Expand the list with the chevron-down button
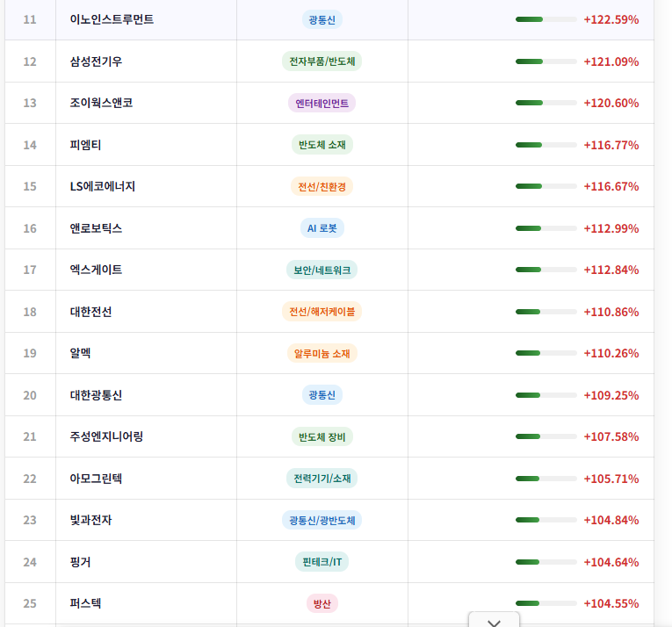This screenshot has width=672, height=627. [x=495, y=620]
